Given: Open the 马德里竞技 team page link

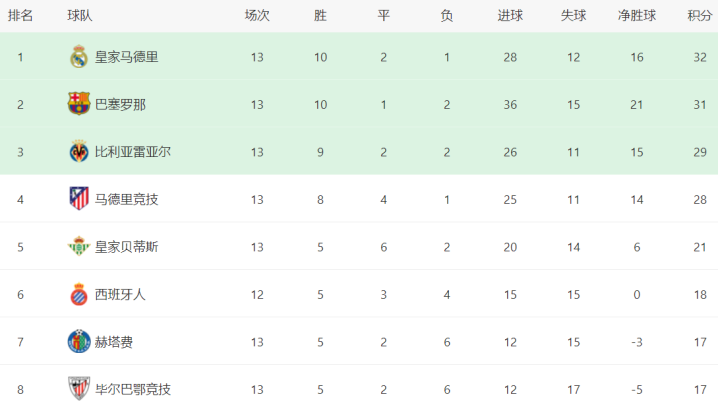Looking at the screenshot, I should click(x=126, y=199).
